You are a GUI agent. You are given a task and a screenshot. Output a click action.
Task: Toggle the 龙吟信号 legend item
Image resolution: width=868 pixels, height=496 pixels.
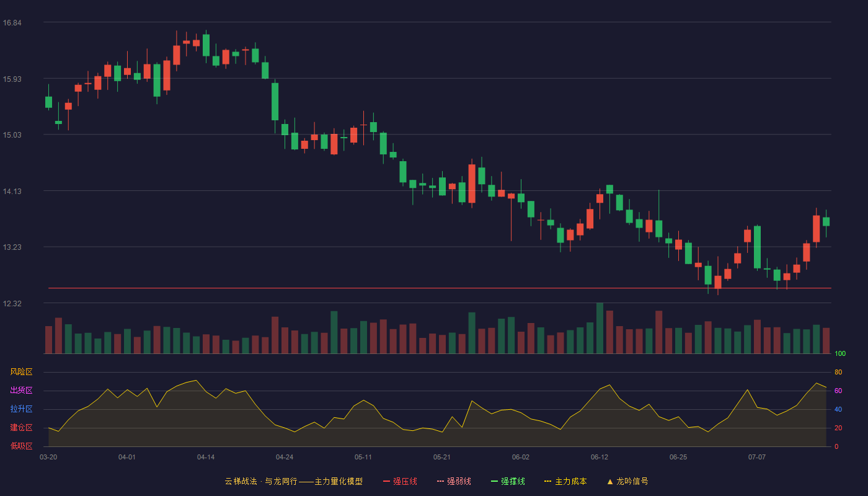pyautogui.click(x=627, y=481)
